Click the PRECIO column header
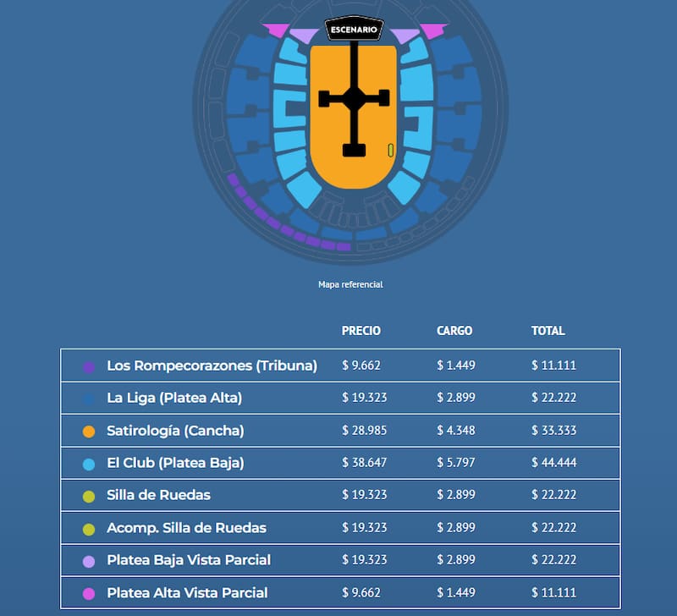This screenshot has height=616, width=677. coord(361,331)
